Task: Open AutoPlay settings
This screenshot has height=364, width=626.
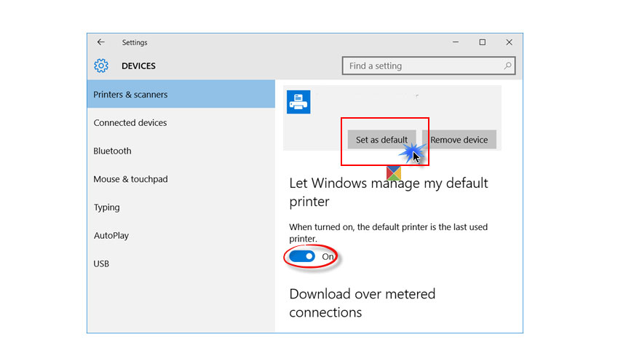Action: click(181, 235)
